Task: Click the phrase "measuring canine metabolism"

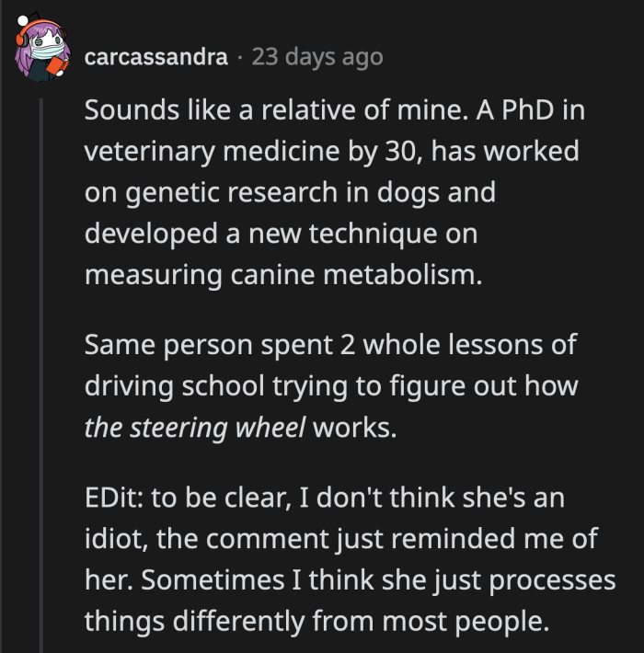Action: [282, 273]
